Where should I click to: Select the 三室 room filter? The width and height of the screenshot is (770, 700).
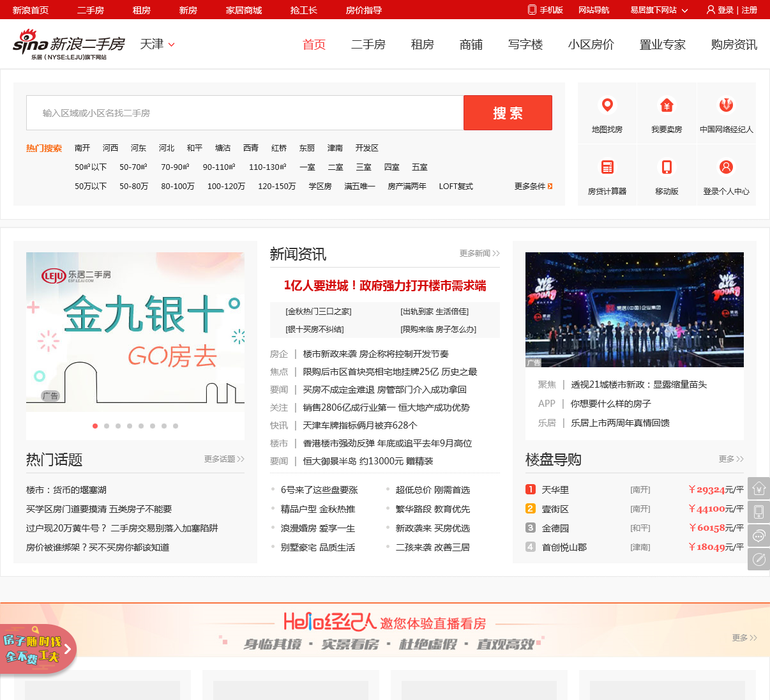[364, 167]
